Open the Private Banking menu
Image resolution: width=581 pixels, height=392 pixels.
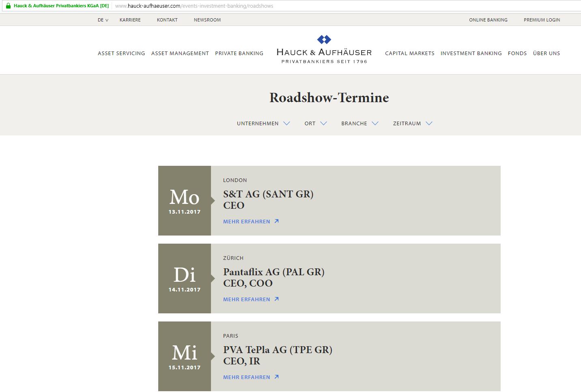tap(239, 53)
